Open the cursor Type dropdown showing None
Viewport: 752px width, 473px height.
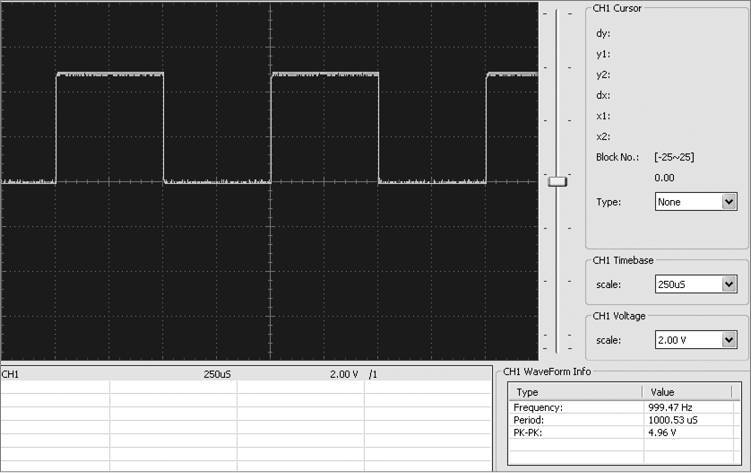696,202
